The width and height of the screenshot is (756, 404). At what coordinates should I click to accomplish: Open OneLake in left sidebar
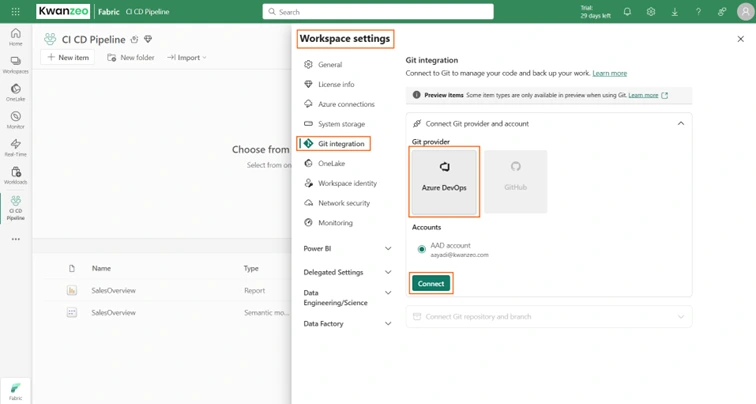point(15,93)
